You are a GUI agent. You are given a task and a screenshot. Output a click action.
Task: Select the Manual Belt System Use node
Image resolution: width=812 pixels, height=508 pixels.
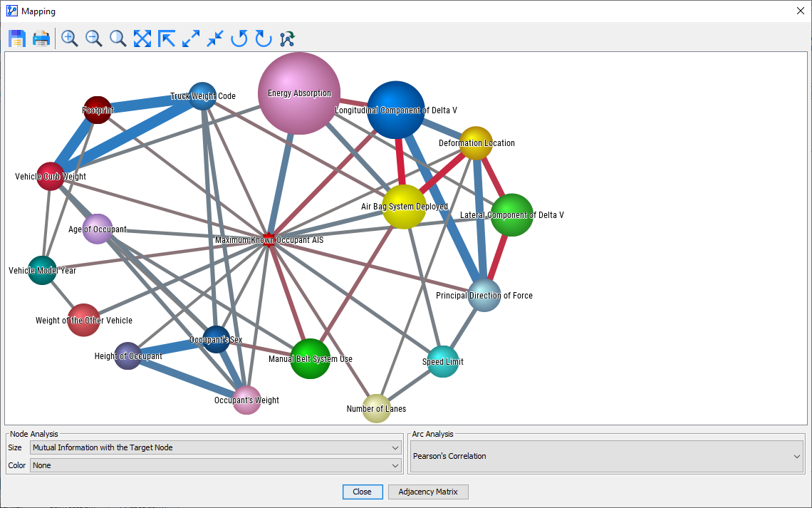[x=311, y=359]
